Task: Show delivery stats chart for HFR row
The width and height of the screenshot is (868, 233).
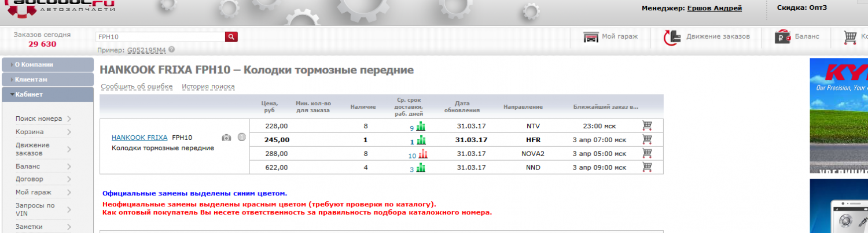Action: pos(421,140)
